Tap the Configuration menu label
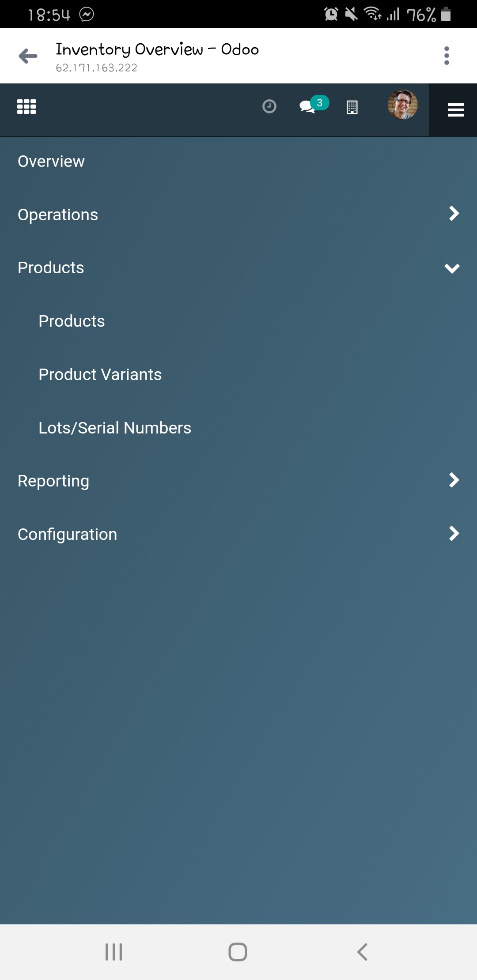Viewport: 477px width, 980px height. click(68, 535)
